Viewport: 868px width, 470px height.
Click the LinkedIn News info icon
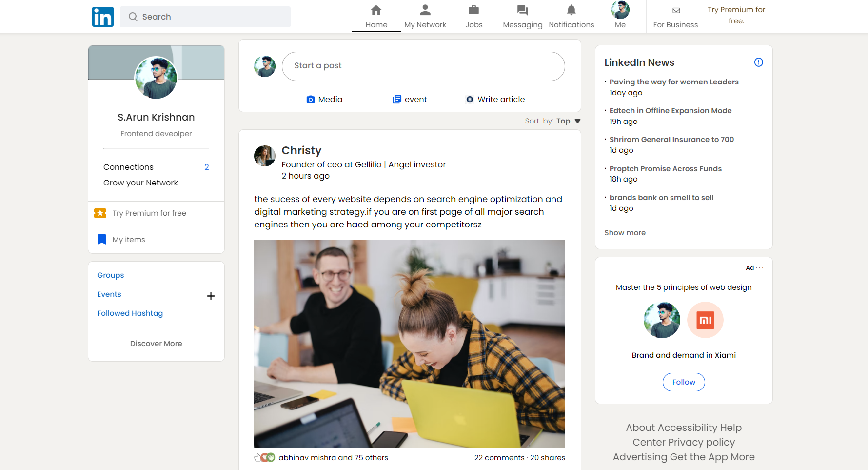click(x=758, y=62)
